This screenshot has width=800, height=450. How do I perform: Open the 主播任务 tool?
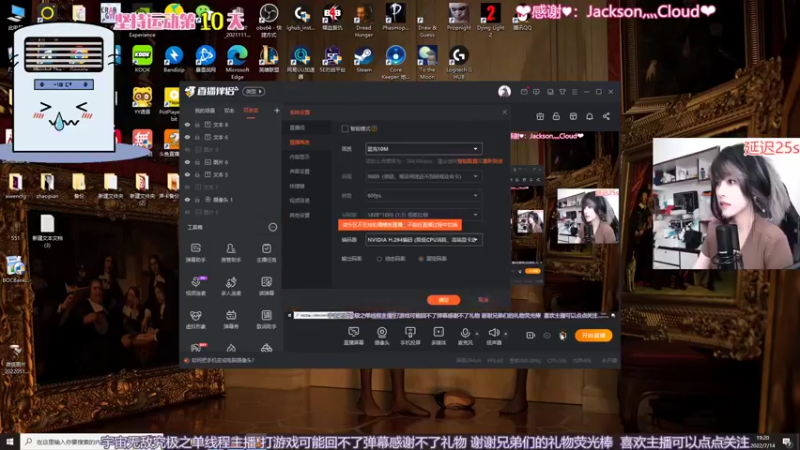pos(266,253)
